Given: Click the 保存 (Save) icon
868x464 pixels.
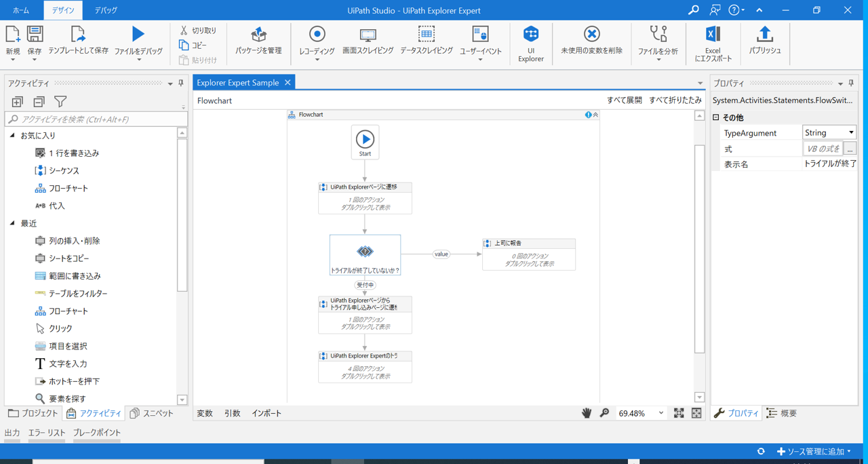Looking at the screenshot, I should pos(35,34).
